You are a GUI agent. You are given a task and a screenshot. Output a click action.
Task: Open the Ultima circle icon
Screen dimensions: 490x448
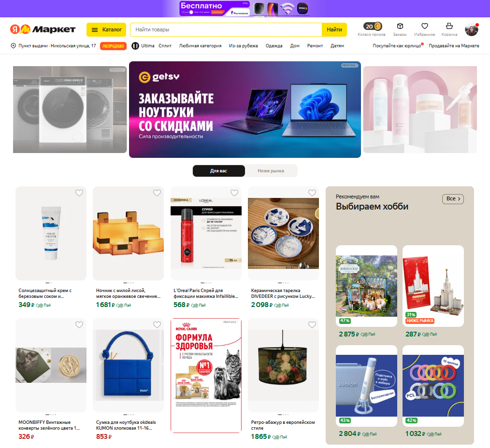pyautogui.click(x=135, y=46)
